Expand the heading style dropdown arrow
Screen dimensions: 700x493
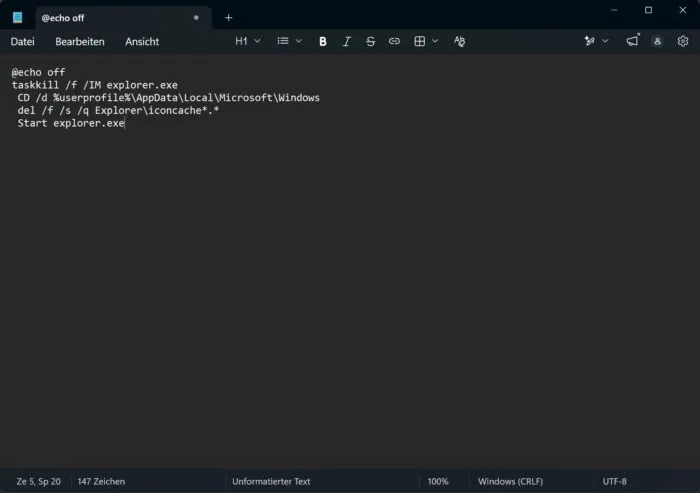coord(258,41)
